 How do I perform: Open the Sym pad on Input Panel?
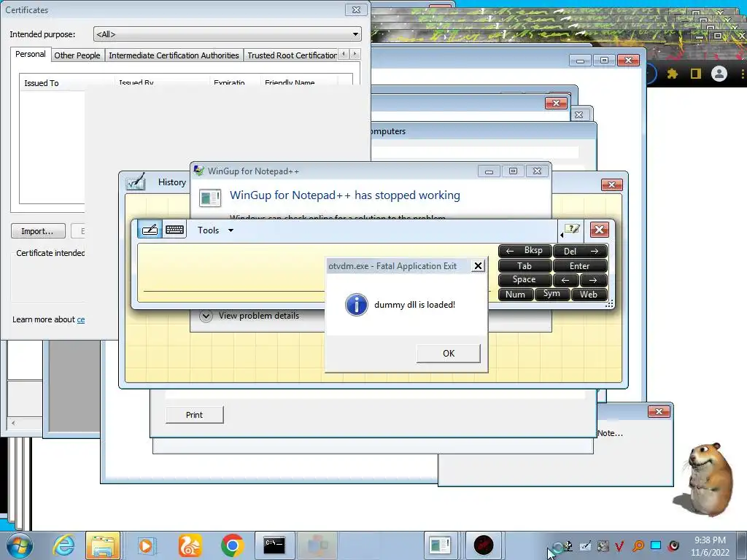click(x=551, y=295)
